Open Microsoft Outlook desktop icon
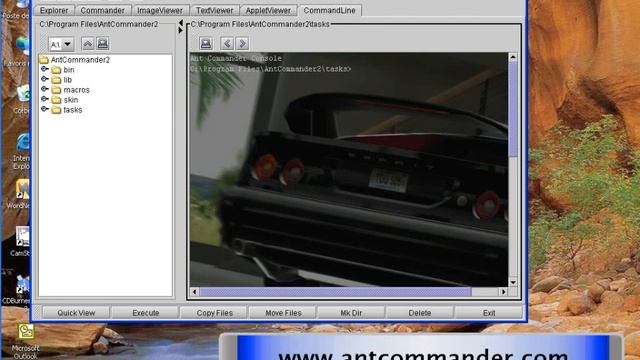 pos(25,341)
